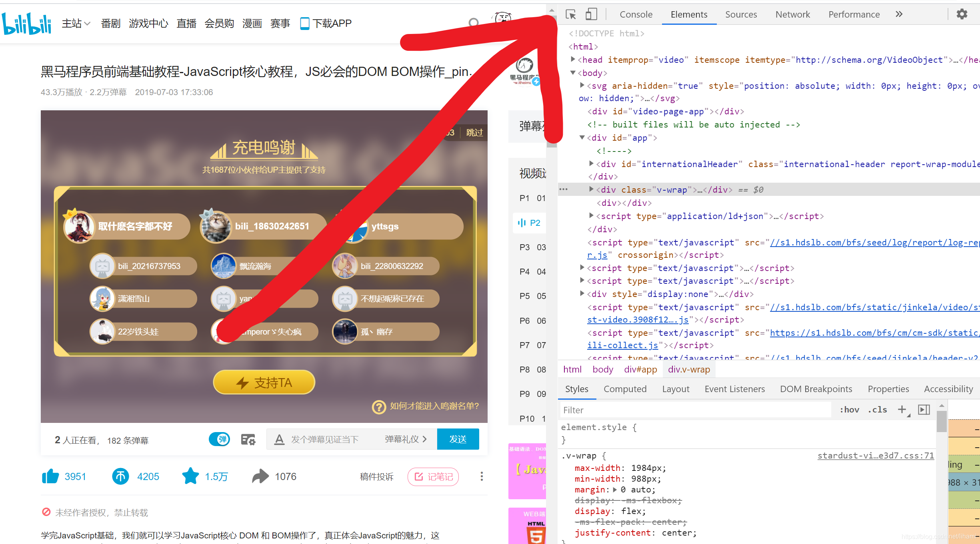Add new style rule plus icon

[x=902, y=410]
